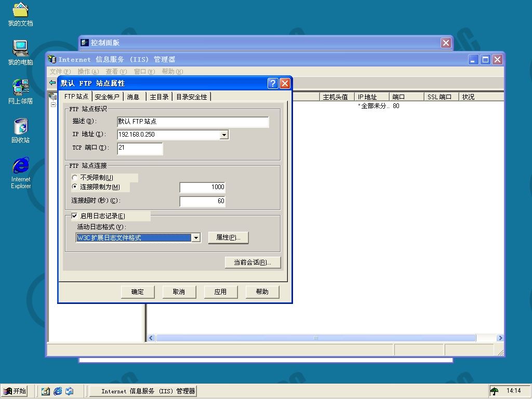Click the Internet Explorer quick launch icon
The image size is (532, 399).
[58, 391]
